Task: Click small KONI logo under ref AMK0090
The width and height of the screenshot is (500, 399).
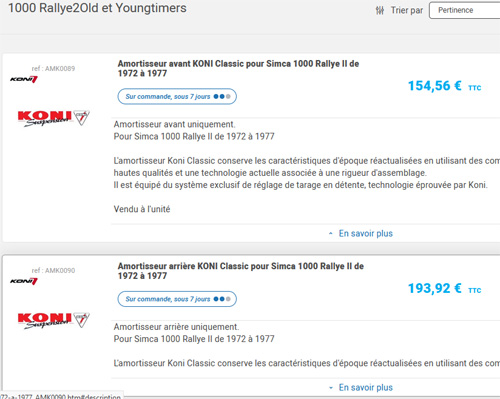Action: pos(24,281)
